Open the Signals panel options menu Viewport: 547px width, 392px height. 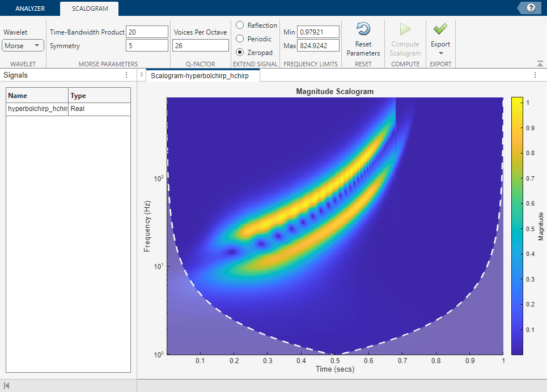[x=126, y=75]
